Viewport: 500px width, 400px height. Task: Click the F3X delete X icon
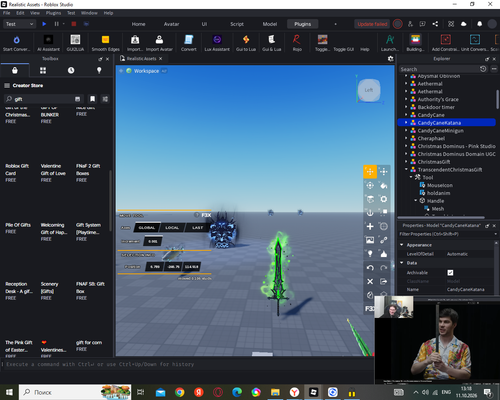[370, 282]
